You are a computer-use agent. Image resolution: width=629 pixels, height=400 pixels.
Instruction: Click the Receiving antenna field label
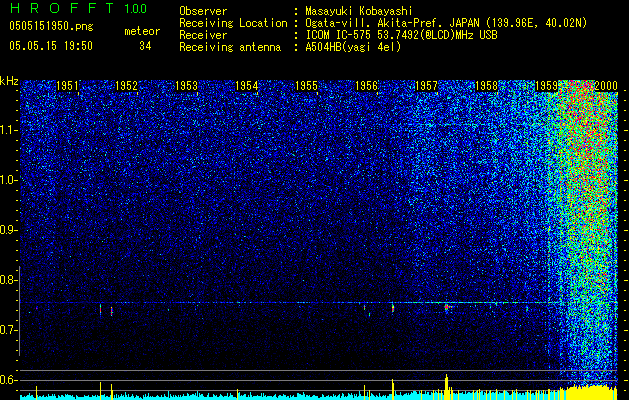pyautogui.click(x=230, y=47)
